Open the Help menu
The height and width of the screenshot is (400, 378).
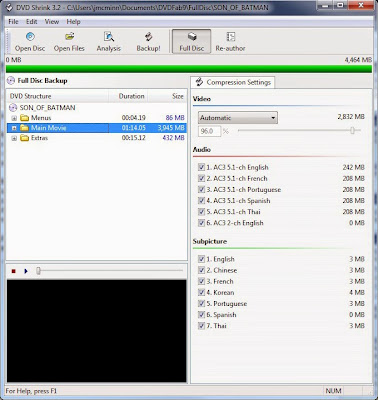[73, 22]
